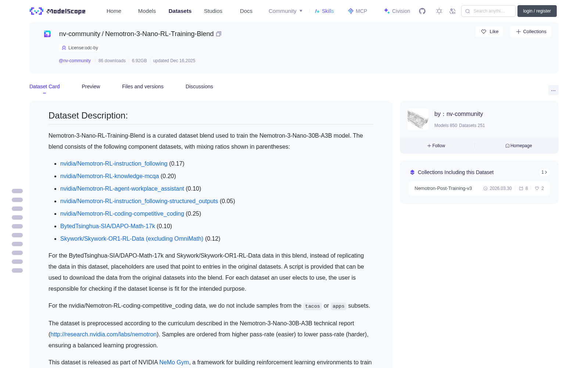Screen dimensions: 588x368
Task: Open nvidia/Nemotron-RL-agent-workplace_assistant link
Action: (x=122, y=189)
